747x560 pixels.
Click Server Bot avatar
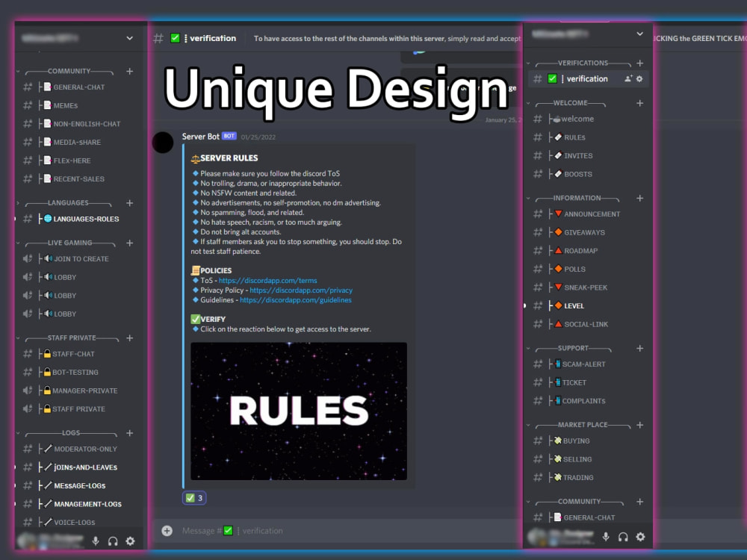coord(162,143)
